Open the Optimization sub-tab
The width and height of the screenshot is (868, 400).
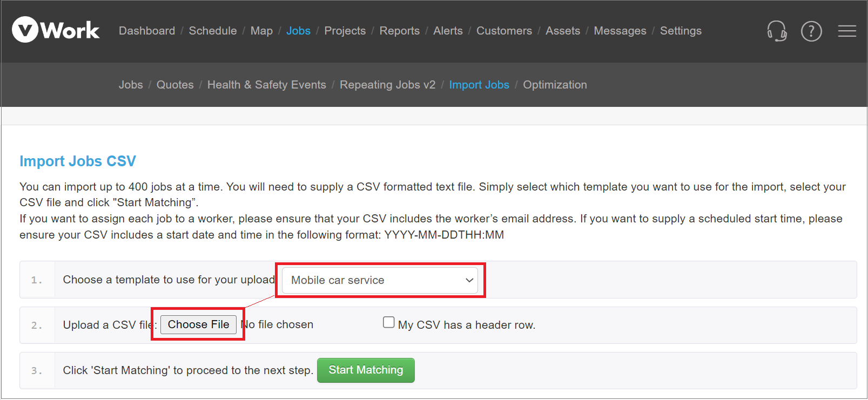point(555,85)
